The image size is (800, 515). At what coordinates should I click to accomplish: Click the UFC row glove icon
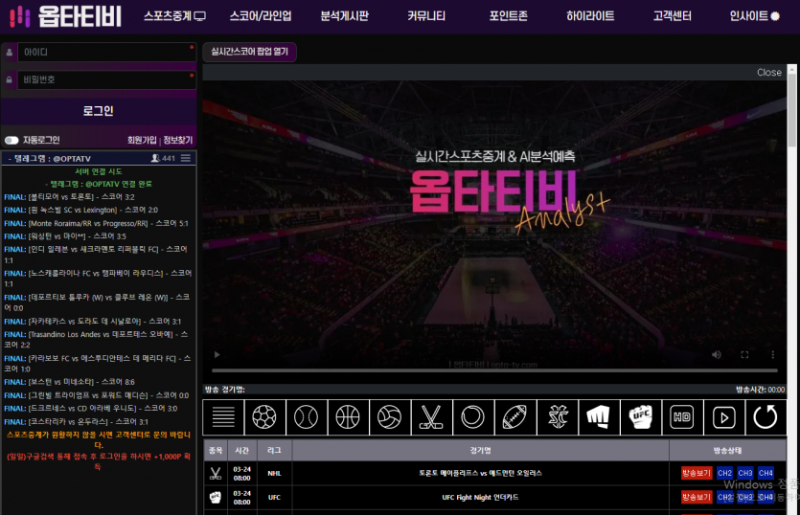coord(215,497)
